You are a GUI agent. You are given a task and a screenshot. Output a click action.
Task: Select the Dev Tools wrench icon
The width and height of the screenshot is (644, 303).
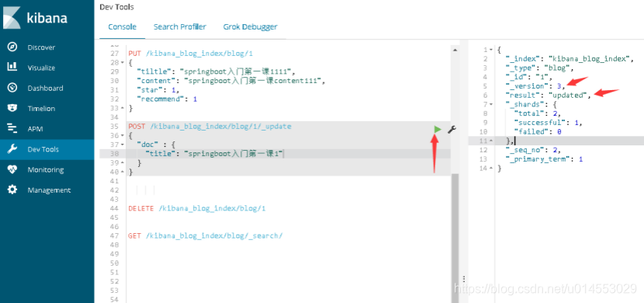[x=12, y=149]
